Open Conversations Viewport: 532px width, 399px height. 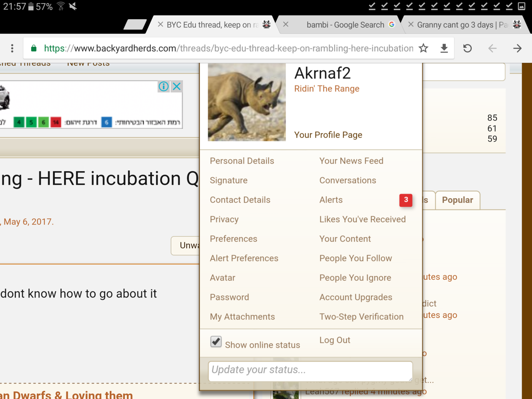[348, 181]
